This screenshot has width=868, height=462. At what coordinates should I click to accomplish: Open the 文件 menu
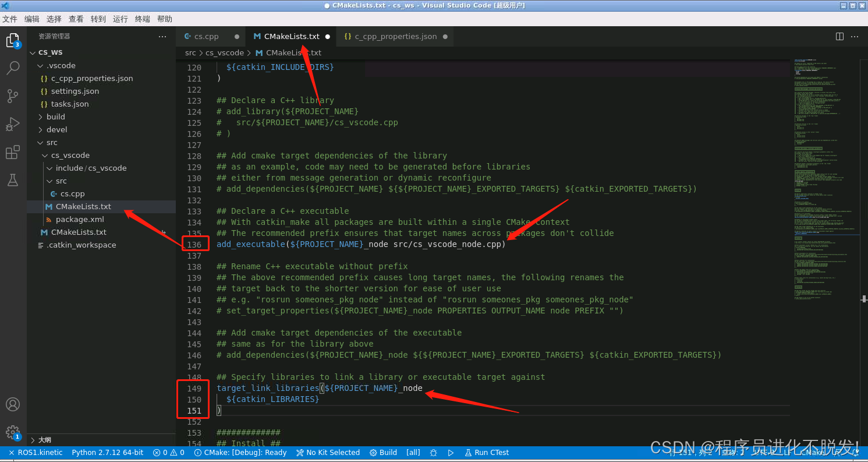10,19
